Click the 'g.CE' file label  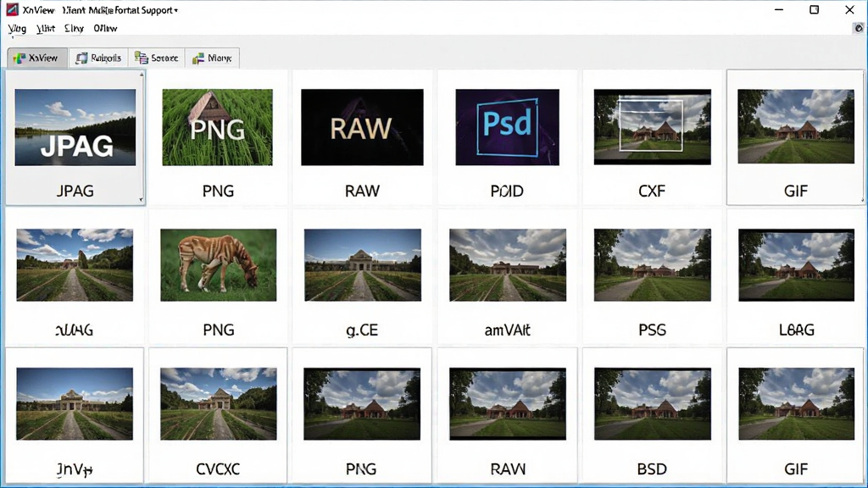pyautogui.click(x=362, y=331)
